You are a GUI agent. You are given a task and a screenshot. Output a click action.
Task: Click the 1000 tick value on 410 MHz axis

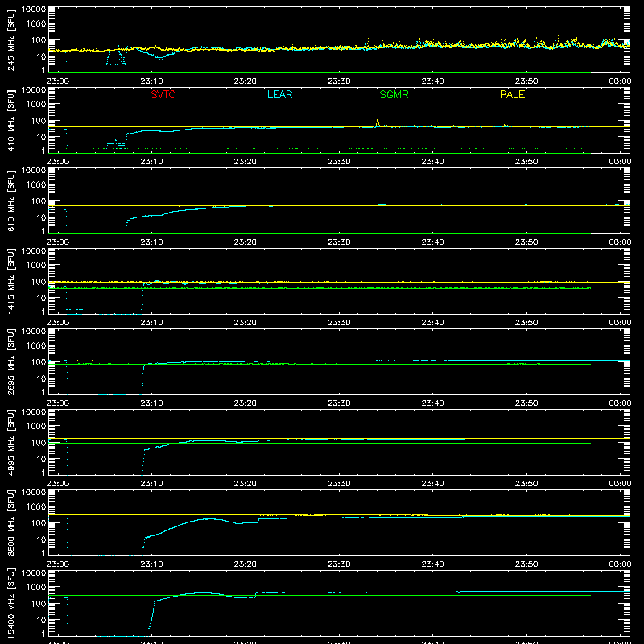click(36, 105)
